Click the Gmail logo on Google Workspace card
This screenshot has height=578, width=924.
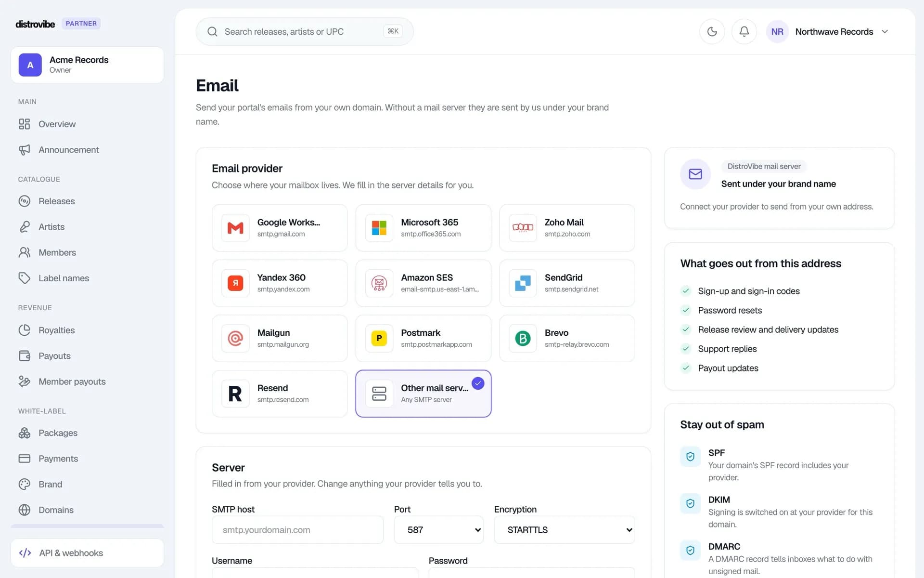click(x=235, y=228)
